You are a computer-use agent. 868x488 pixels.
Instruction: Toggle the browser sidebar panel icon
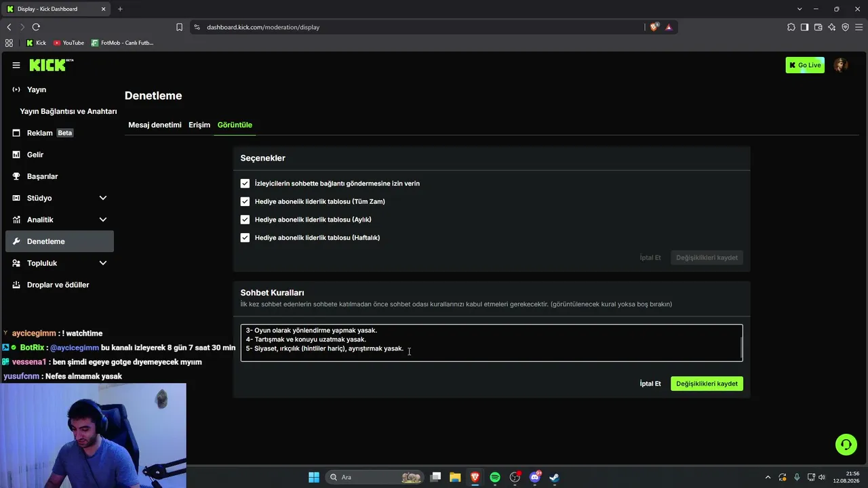point(804,27)
